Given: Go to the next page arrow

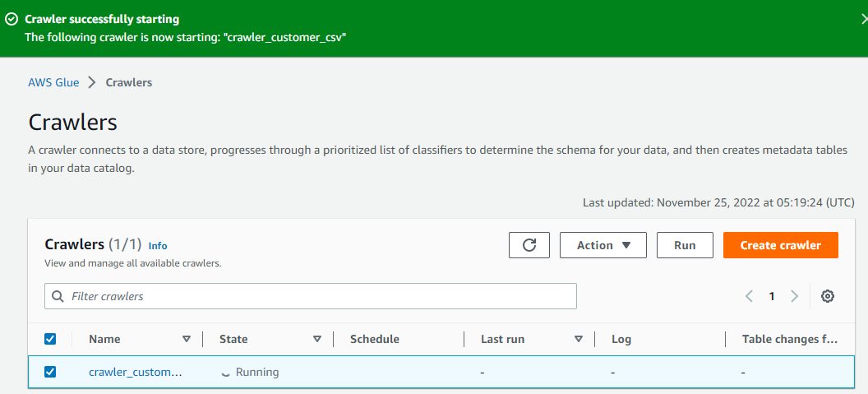Looking at the screenshot, I should pyautogui.click(x=794, y=296).
